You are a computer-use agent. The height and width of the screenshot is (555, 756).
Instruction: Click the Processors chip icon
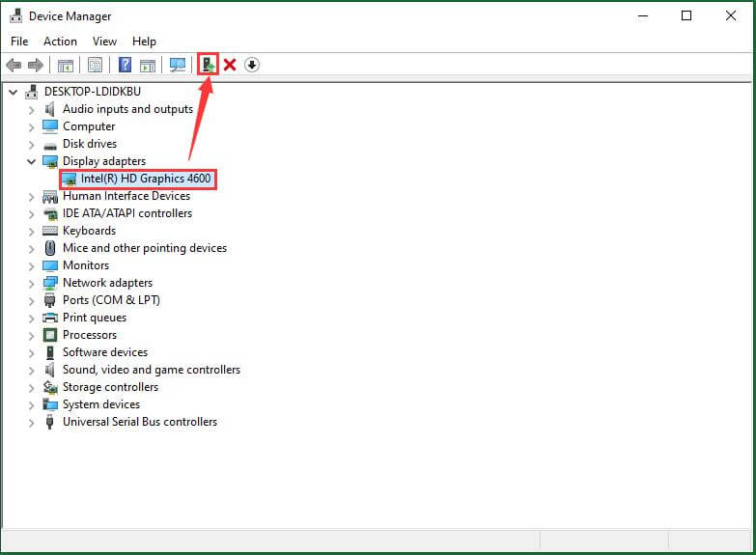(50, 335)
